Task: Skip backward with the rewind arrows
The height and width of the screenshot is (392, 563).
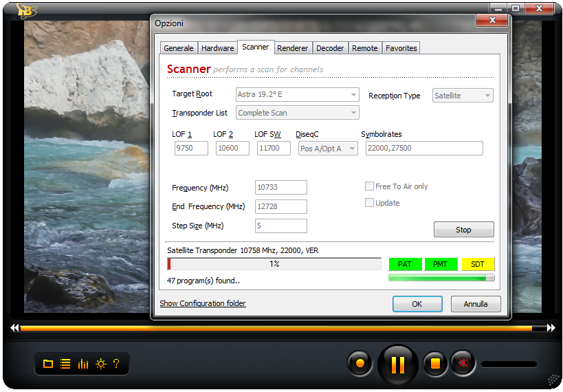Action: pos(14,327)
